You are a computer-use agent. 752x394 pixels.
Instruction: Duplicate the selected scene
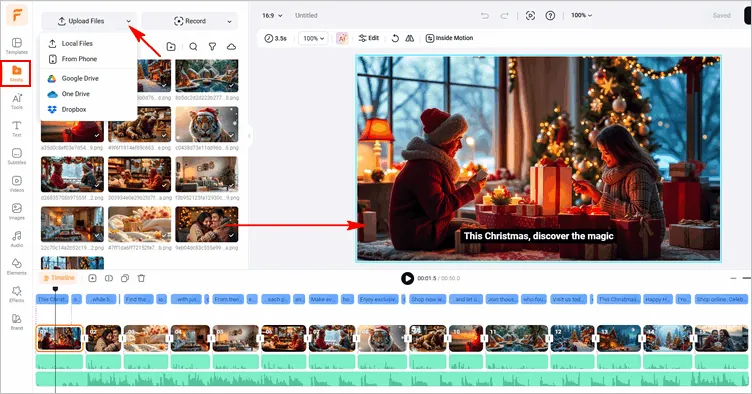coord(125,278)
